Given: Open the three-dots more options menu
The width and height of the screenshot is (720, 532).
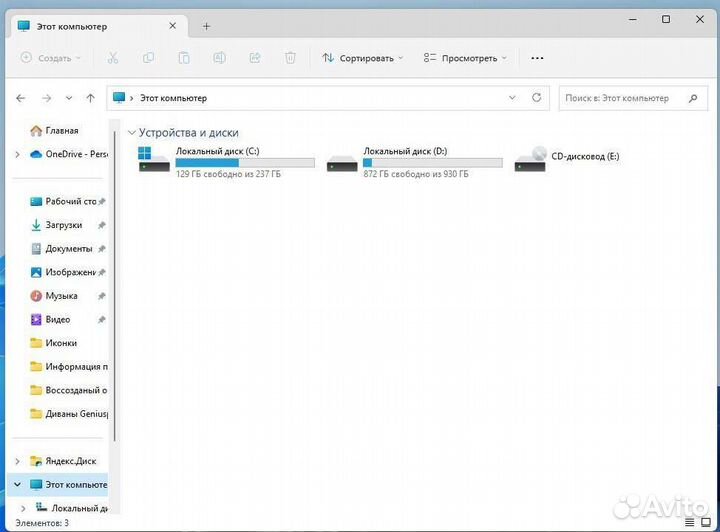Looking at the screenshot, I should pos(537,58).
